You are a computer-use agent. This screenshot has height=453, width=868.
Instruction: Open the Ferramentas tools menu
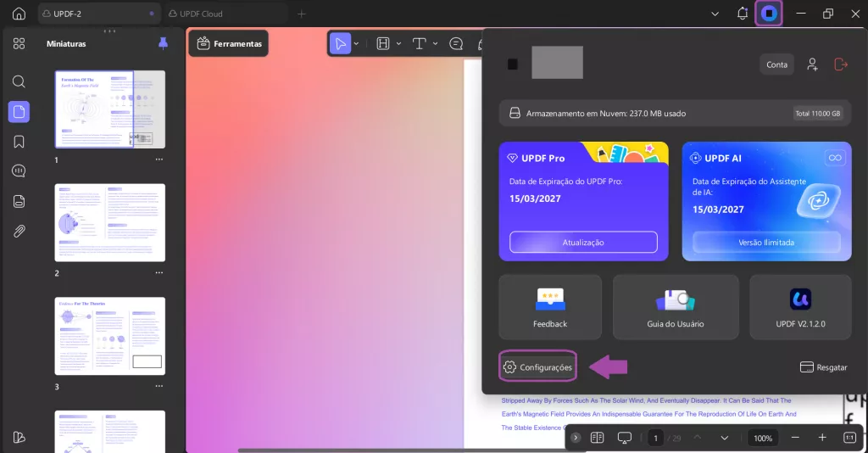[x=229, y=43]
